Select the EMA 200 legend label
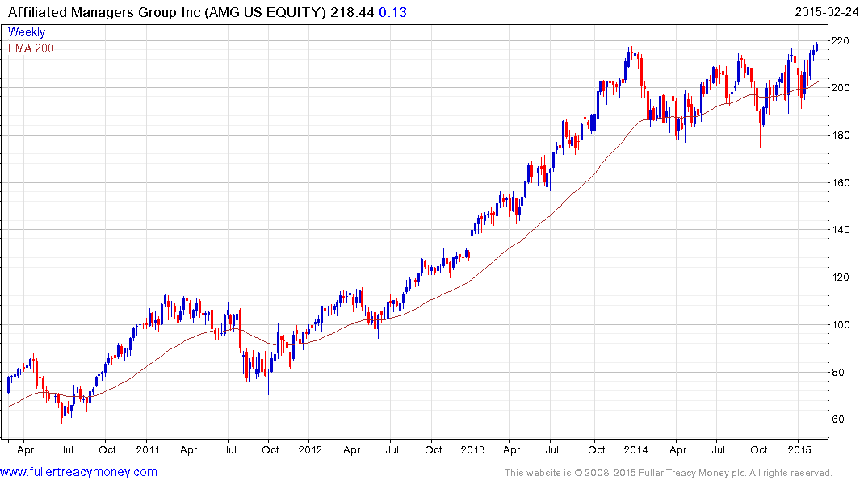The image size is (868, 484). (31, 48)
